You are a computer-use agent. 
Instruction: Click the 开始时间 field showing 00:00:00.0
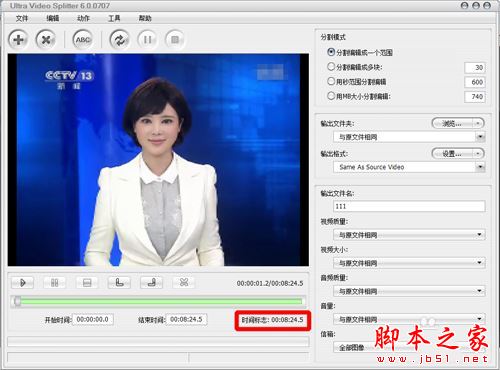[x=93, y=319]
